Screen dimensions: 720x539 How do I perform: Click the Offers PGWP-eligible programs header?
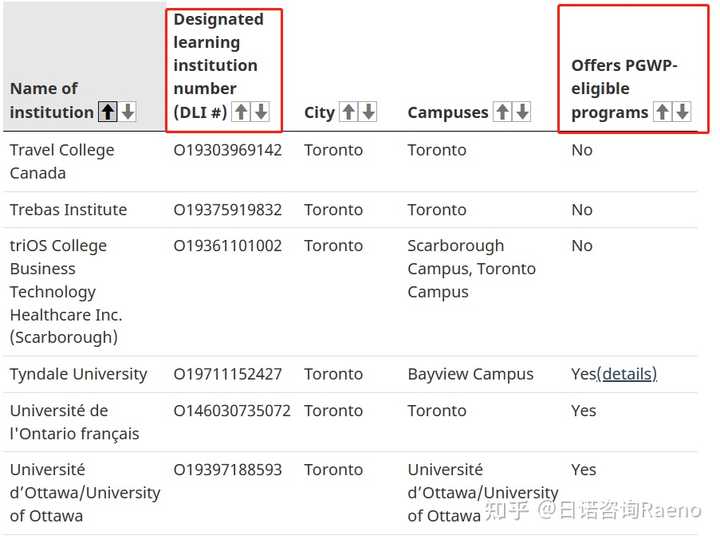click(x=612, y=88)
